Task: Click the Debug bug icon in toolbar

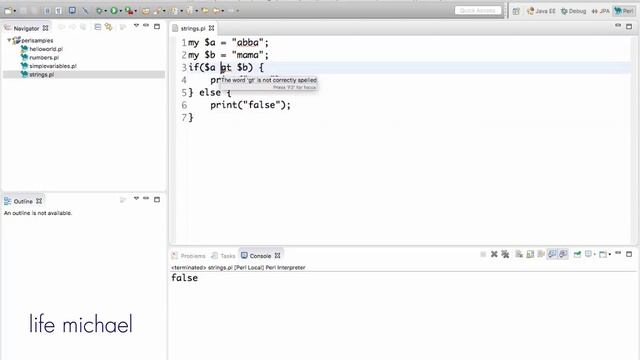Action: coord(99,11)
